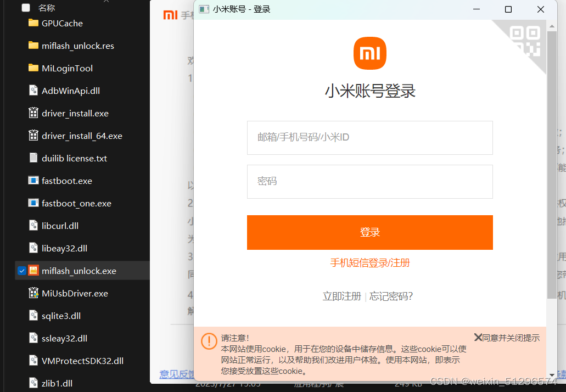
Task: Select the sqlite3.dll file name
Action: [61, 316]
